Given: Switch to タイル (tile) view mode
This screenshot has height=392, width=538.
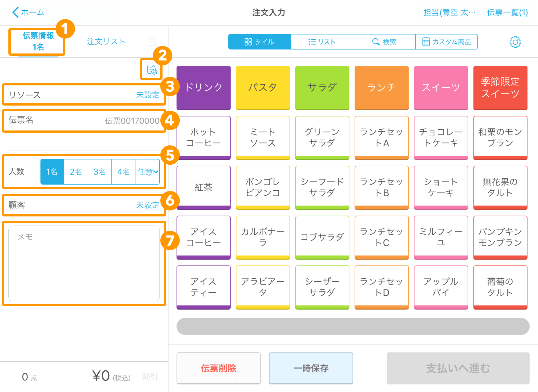Looking at the screenshot, I should tap(259, 41).
